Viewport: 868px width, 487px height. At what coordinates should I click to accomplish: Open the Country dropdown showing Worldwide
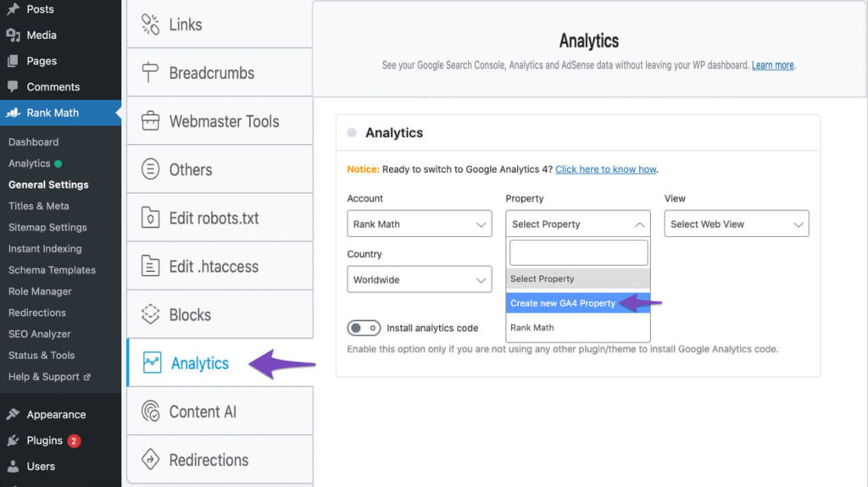click(419, 279)
